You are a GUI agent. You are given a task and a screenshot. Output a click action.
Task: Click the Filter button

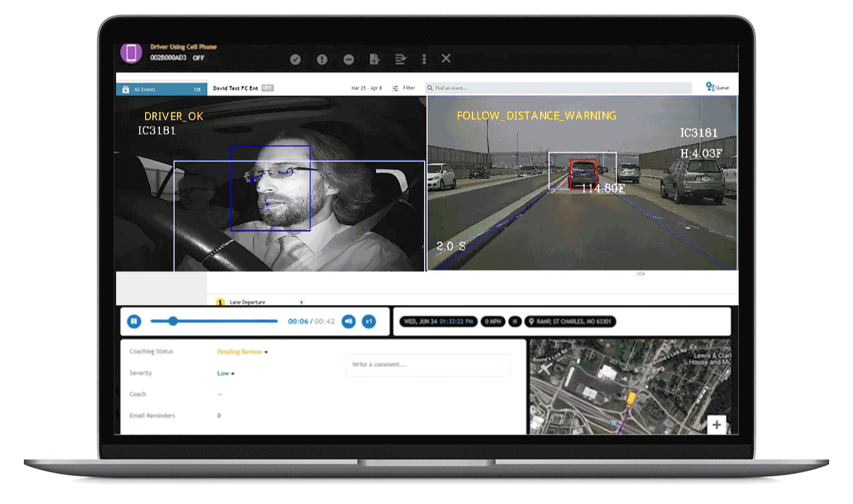coord(404,88)
